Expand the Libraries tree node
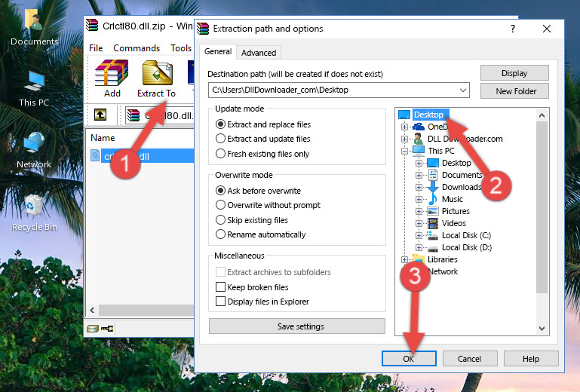 point(404,259)
